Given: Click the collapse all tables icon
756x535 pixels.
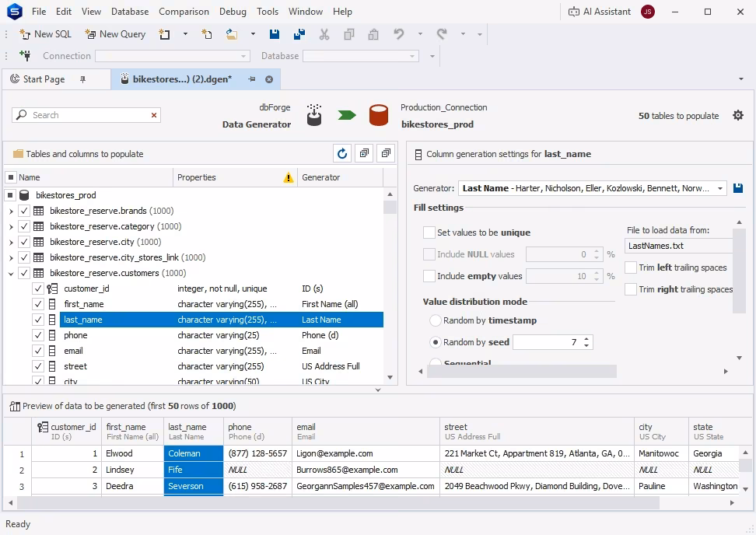Looking at the screenshot, I should pyautogui.click(x=386, y=154).
